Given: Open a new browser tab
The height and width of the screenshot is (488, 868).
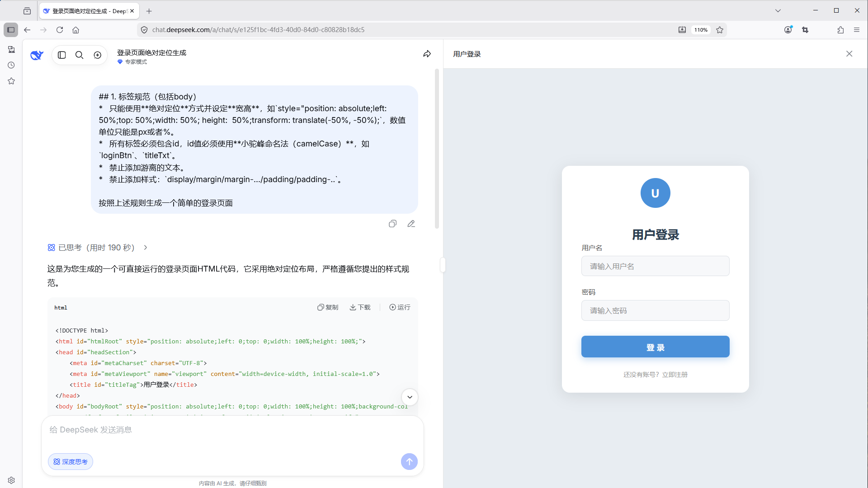Looking at the screenshot, I should point(149,11).
